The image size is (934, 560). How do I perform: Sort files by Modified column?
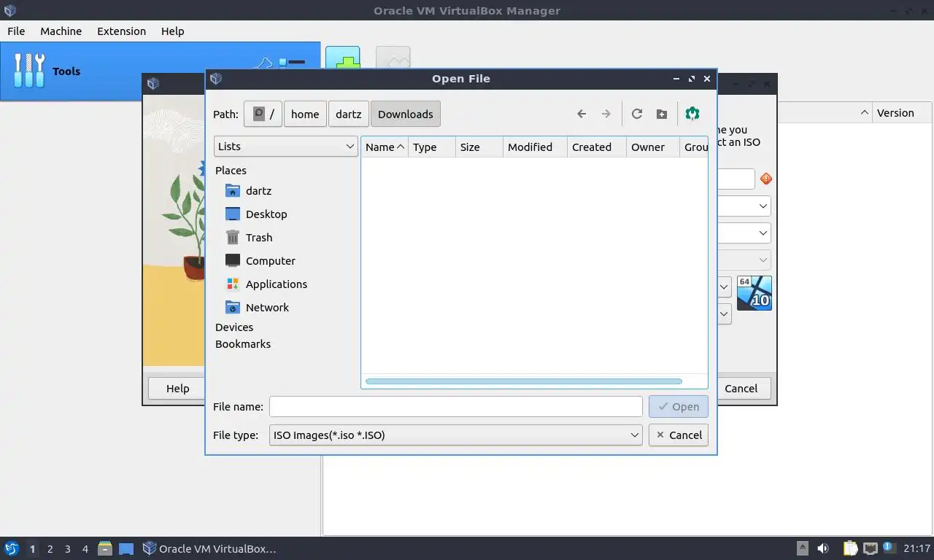pos(535,147)
